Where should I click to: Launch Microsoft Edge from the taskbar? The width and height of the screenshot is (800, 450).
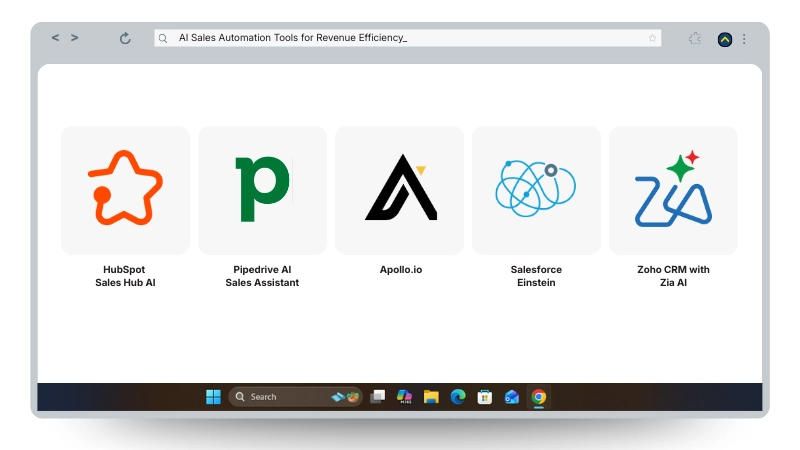tap(458, 396)
